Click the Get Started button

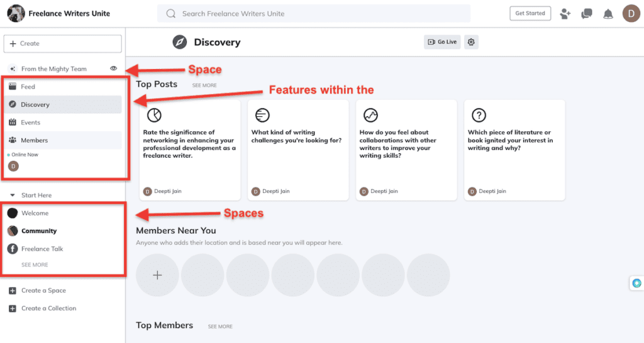530,13
